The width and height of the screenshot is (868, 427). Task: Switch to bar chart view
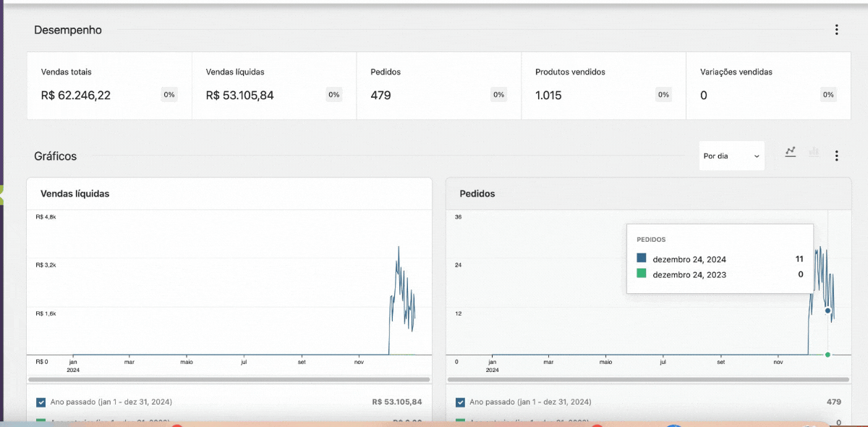[814, 151]
